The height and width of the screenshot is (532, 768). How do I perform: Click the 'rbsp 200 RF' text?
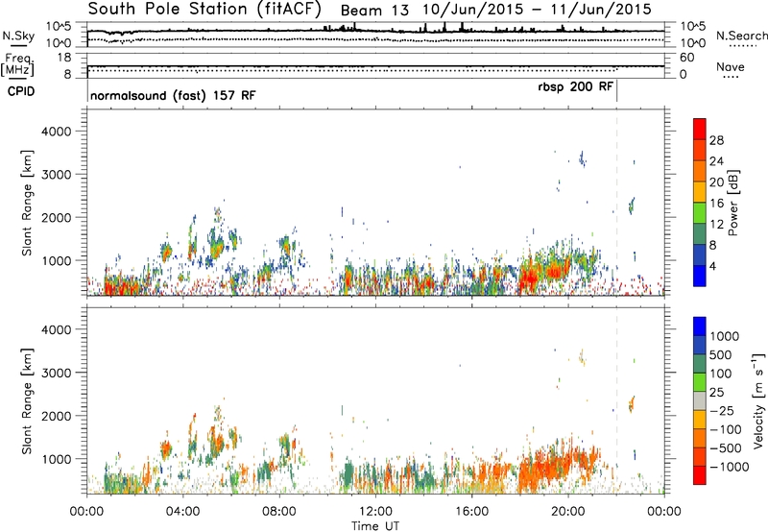pyautogui.click(x=575, y=86)
